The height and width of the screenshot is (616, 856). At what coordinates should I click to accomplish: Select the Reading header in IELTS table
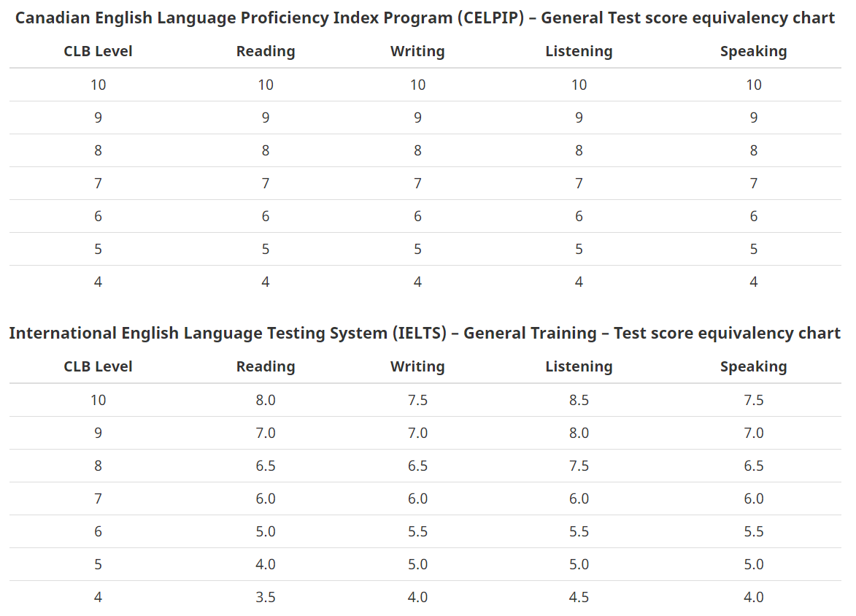pos(266,366)
